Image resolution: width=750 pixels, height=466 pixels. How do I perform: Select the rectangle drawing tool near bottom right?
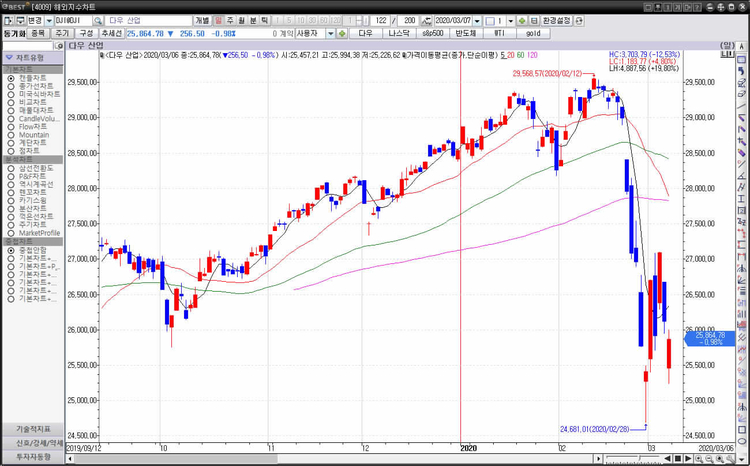(x=742, y=430)
